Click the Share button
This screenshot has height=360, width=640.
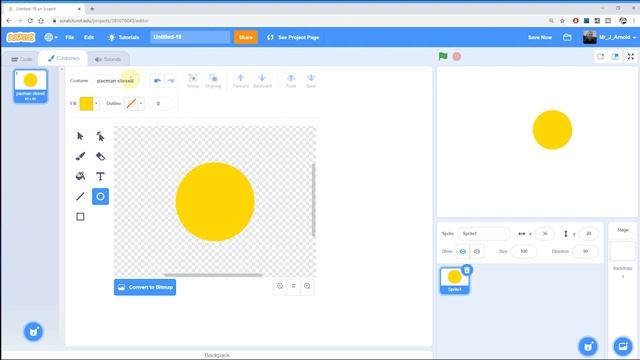246,37
